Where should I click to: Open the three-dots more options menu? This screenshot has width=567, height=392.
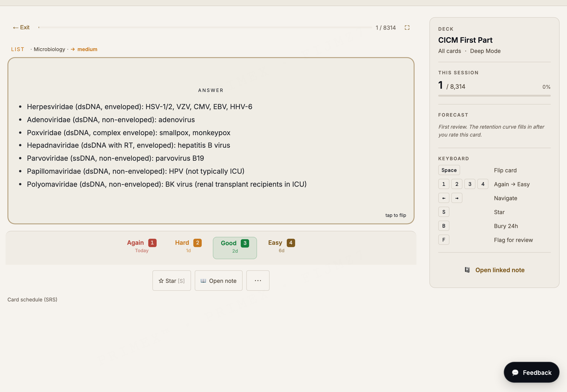258,281
